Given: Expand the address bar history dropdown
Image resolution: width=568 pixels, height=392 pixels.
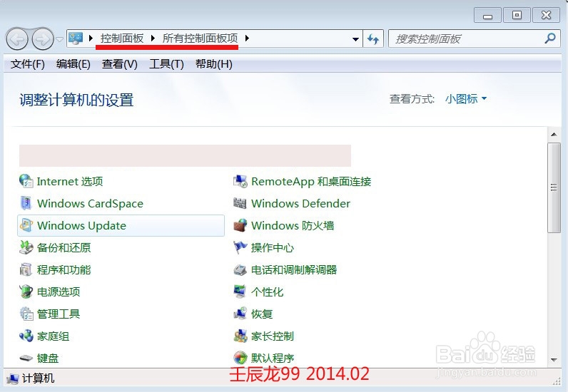Looking at the screenshot, I should [356, 38].
